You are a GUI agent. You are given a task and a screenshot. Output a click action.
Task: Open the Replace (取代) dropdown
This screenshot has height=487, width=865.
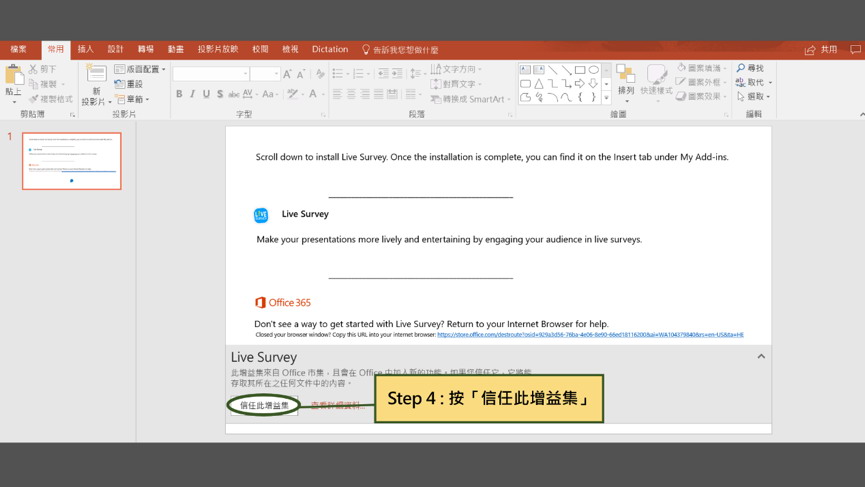[754, 82]
